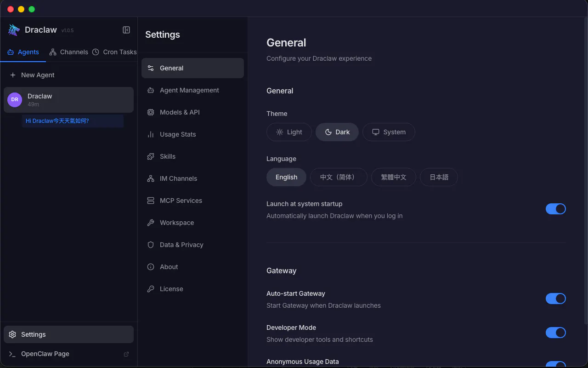Image resolution: width=588 pixels, height=368 pixels.
Task: Choose System theme option
Action: [x=389, y=132]
